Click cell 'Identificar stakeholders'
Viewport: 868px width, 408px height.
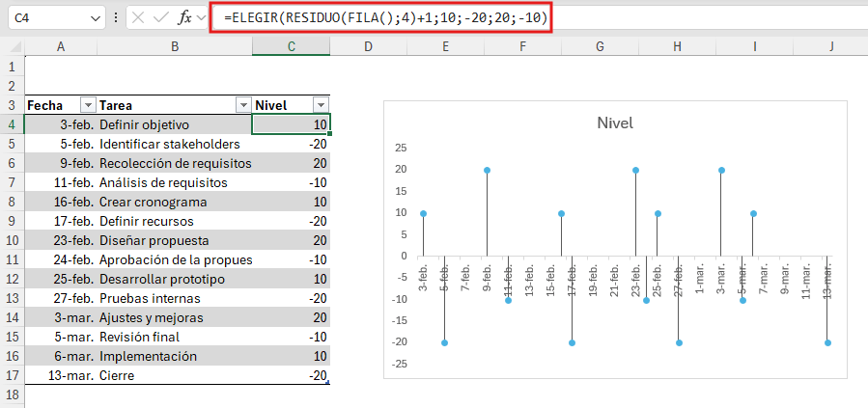(x=175, y=144)
